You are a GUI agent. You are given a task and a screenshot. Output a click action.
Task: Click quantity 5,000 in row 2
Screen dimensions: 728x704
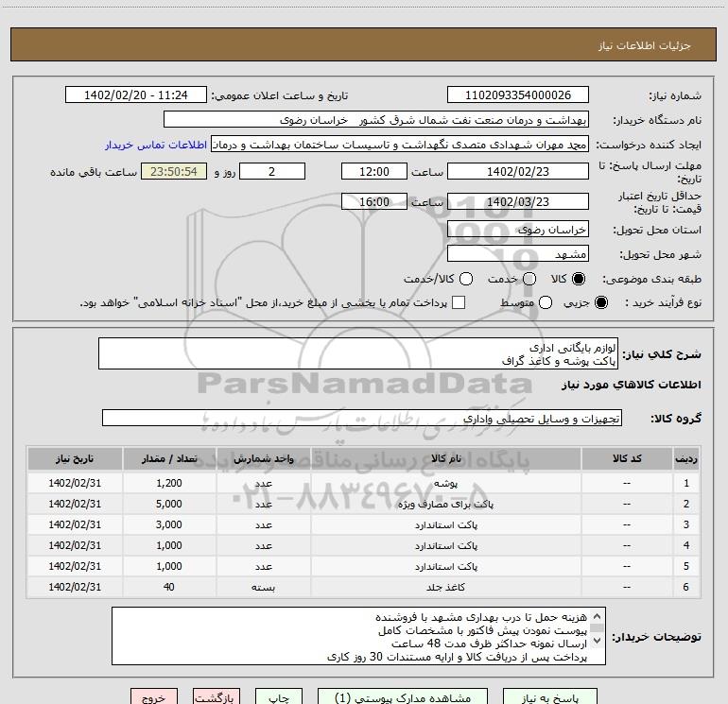tap(169, 504)
